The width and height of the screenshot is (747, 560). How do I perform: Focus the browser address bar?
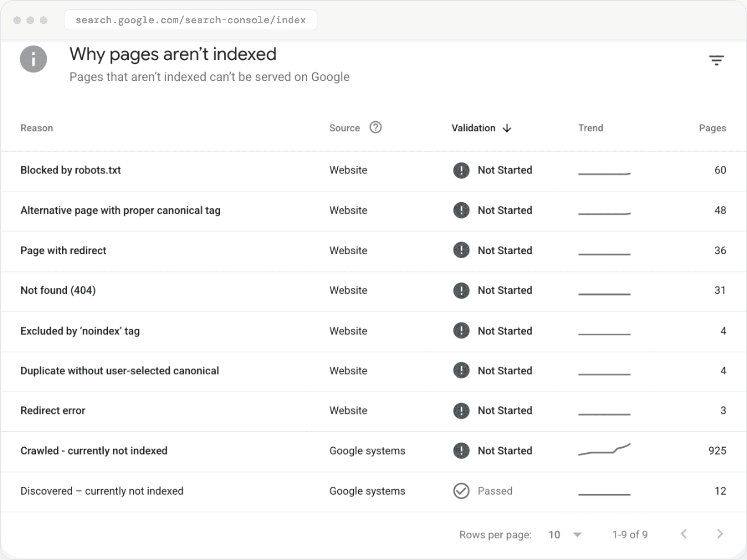pyautogui.click(x=191, y=20)
